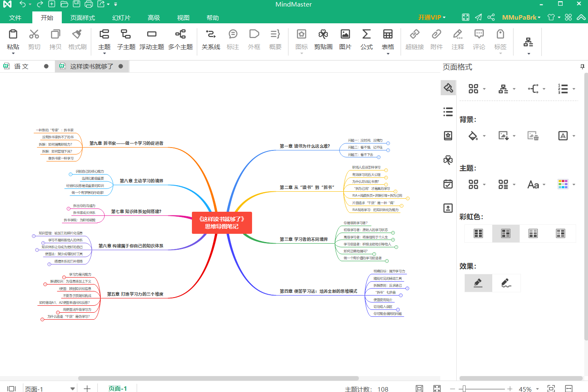This screenshot has width=588, height=392.
Task: Activate the 格式刷 format painter
Action: point(77,40)
